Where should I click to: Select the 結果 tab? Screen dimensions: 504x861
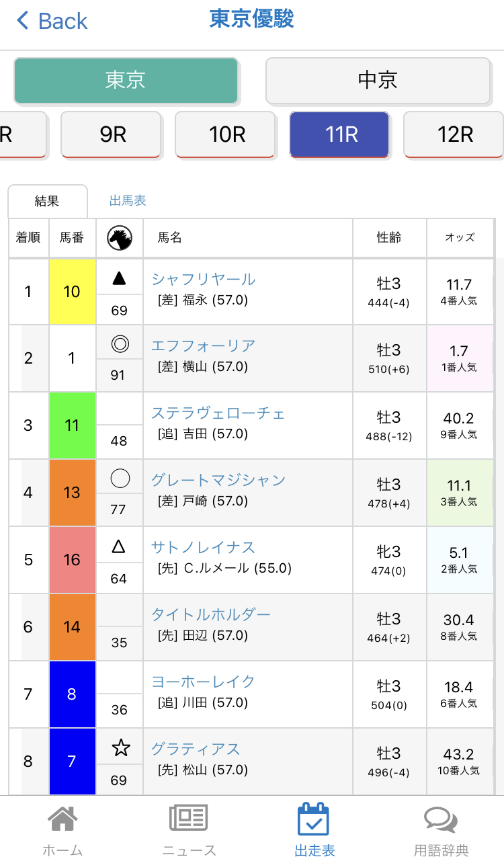[47, 201]
